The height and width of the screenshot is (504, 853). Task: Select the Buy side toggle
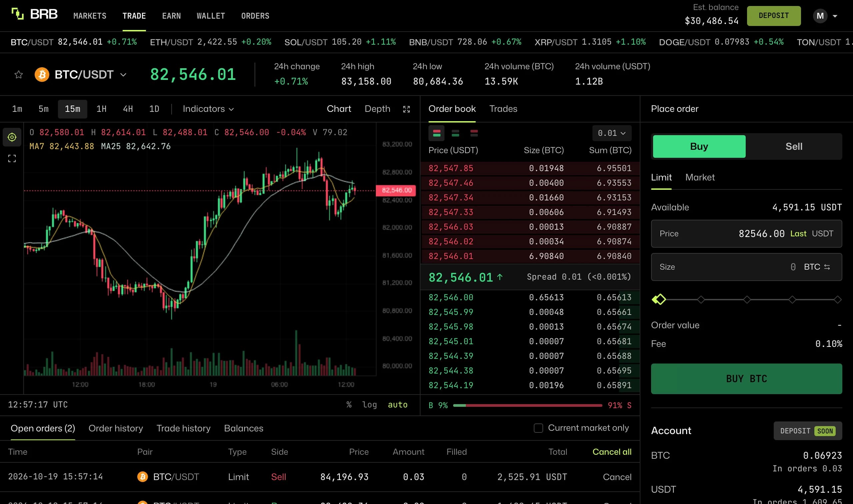[x=699, y=146]
